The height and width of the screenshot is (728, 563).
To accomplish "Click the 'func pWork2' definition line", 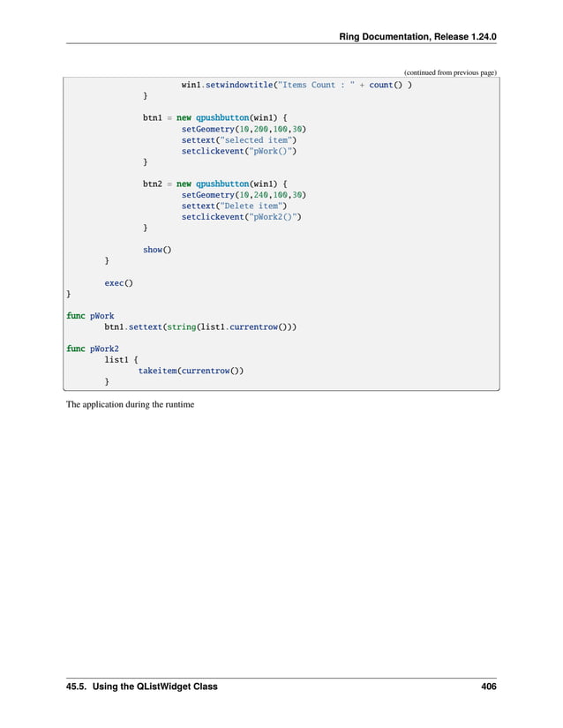I will point(93,349).
